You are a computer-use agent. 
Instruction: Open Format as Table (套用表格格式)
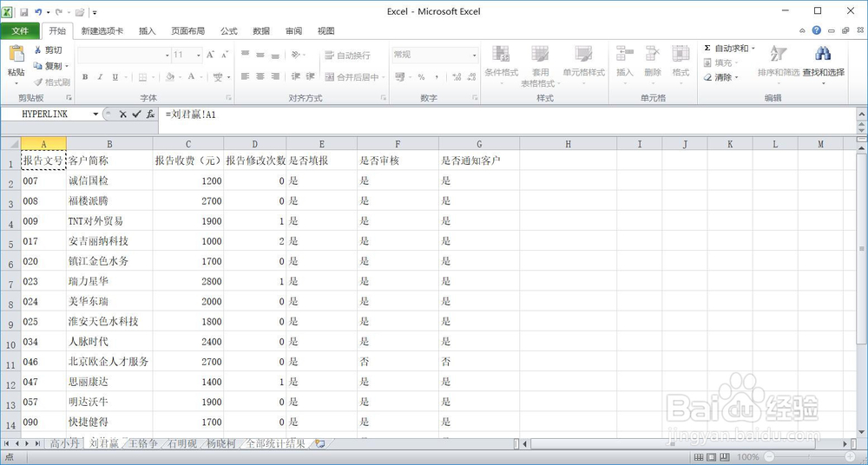pos(540,65)
